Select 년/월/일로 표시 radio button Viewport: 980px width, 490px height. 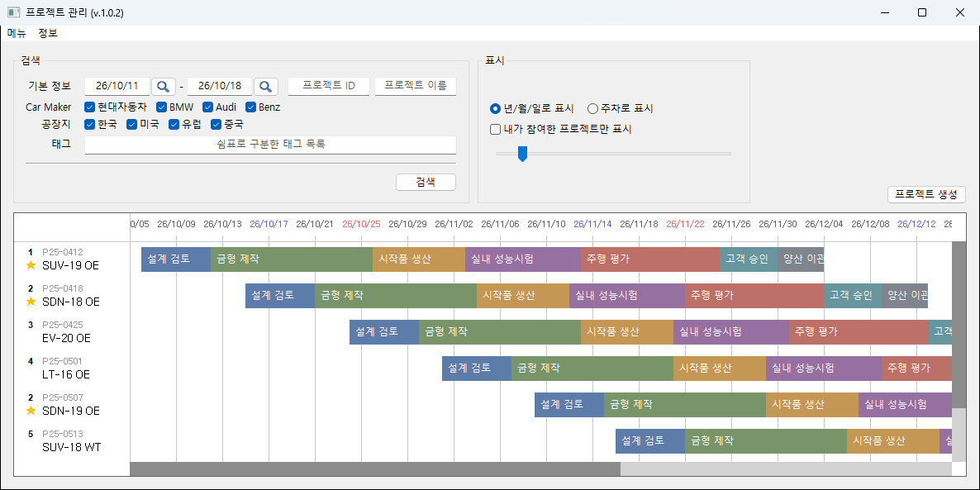pos(496,109)
